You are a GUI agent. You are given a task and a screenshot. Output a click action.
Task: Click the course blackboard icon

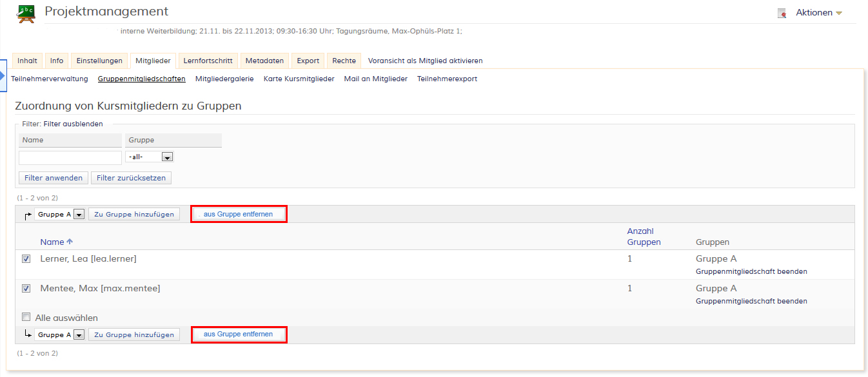pos(26,13)
